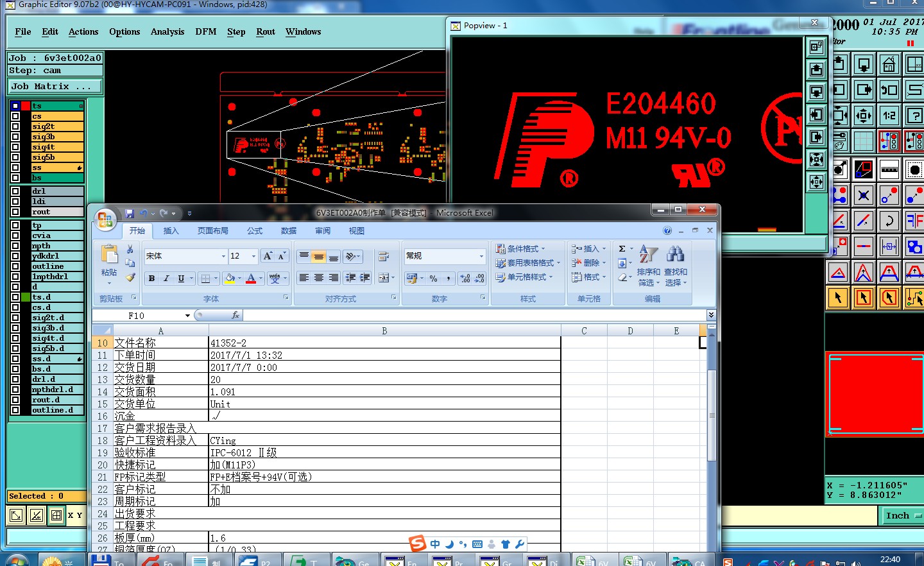Click the arc rotate arrow icon

point(889,221)
